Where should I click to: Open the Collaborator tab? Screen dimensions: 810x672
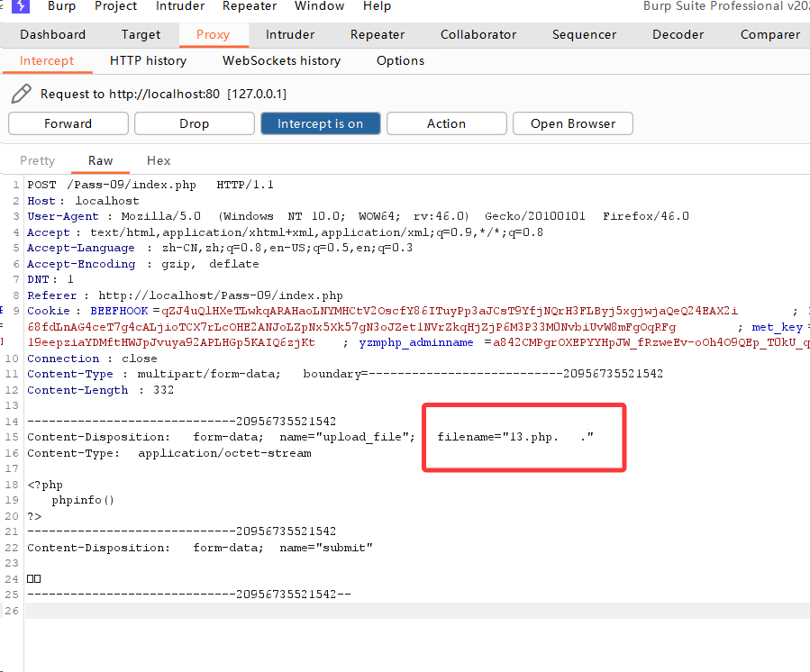pos(478,34)
